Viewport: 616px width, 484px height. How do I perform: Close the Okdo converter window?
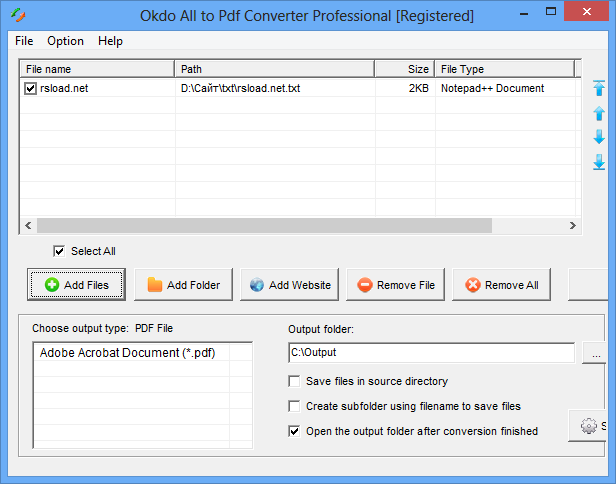tap(587, 12)
